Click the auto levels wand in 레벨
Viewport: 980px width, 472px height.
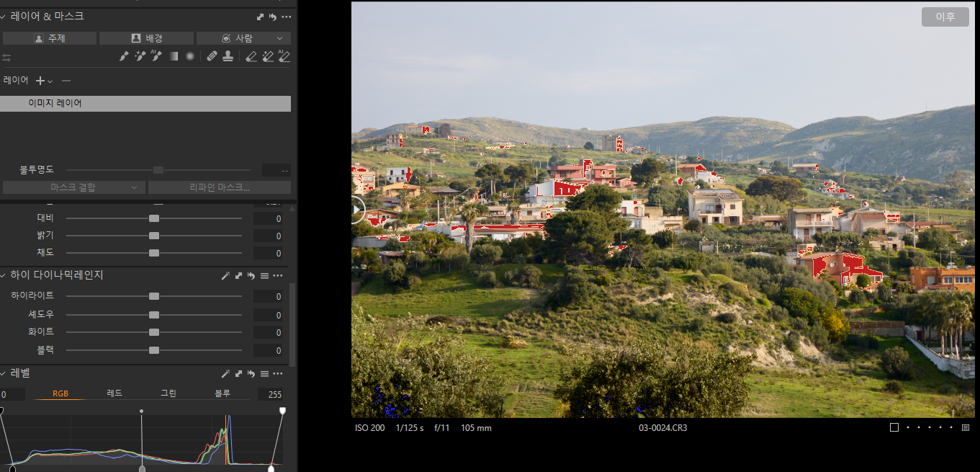(x=225, y=373)
